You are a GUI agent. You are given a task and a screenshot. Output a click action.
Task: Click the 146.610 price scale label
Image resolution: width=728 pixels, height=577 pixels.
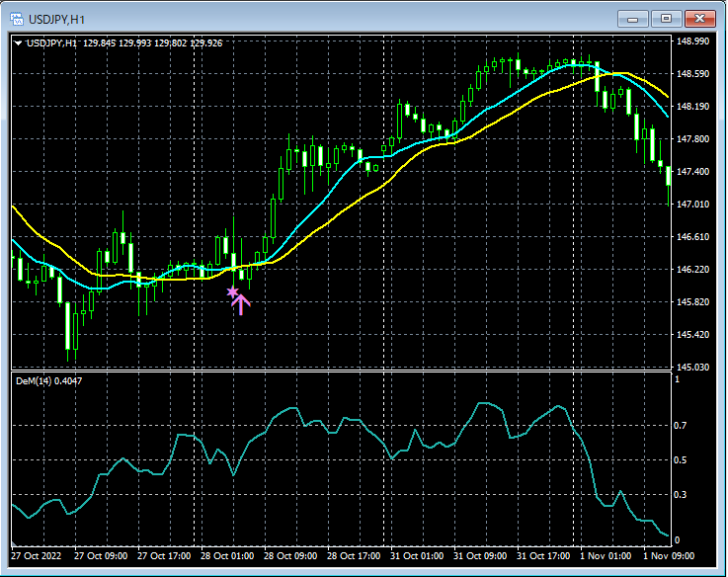pyautogui.click(x=692, y=237)
